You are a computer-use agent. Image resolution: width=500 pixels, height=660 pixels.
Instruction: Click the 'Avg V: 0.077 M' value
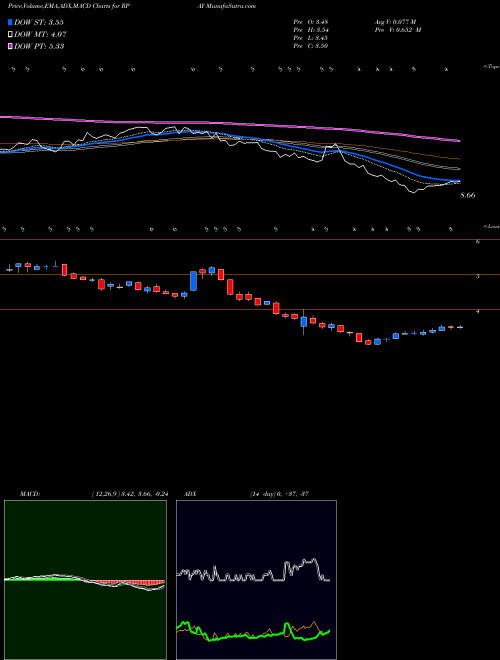coord(397,22)
